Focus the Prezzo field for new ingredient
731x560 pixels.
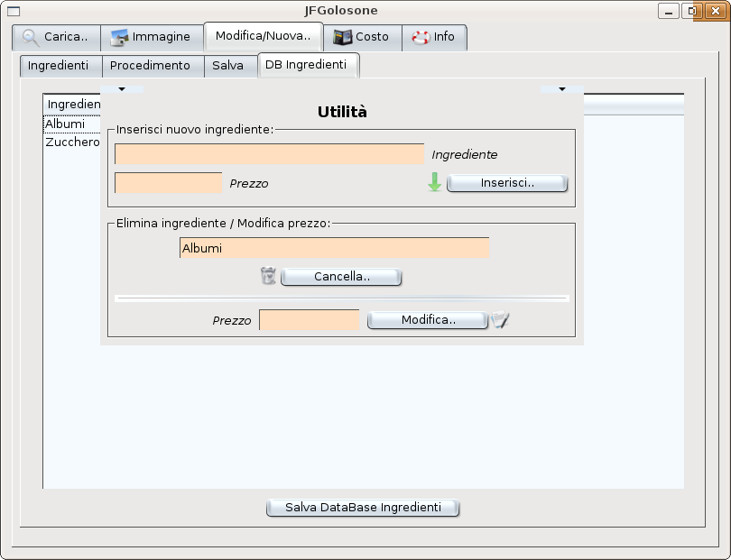tap(168, 183)
